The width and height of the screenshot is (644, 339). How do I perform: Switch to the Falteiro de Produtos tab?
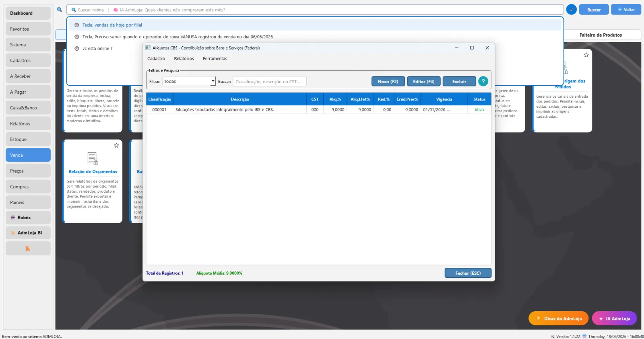[x=601, y=35]
